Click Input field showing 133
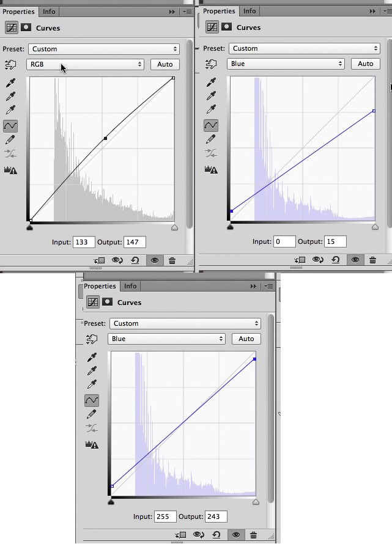This screenshot has width=392, height=544. click(84, 242)
